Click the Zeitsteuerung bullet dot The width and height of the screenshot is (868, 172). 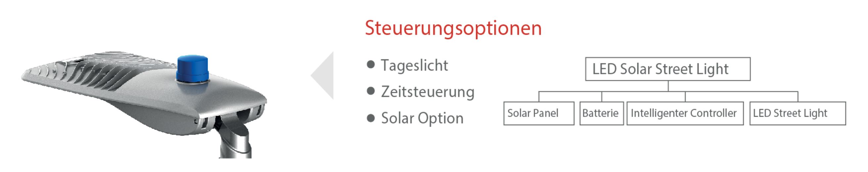(371, 91)
